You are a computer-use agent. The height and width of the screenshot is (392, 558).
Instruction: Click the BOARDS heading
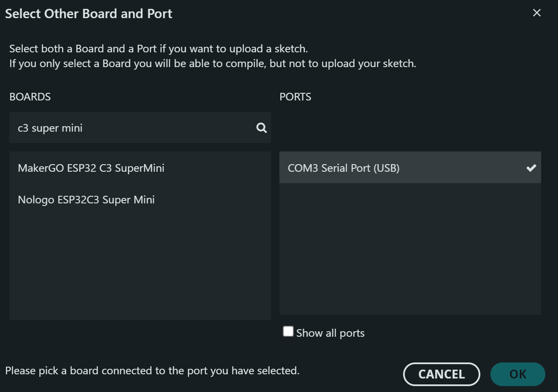tap(30, 97)
